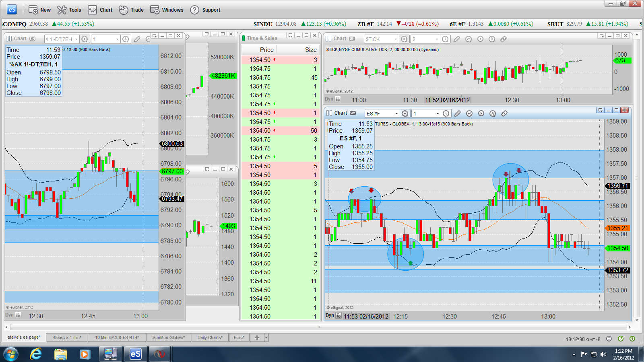Open symbol settings gear in DAX chart

coord(85,39)
